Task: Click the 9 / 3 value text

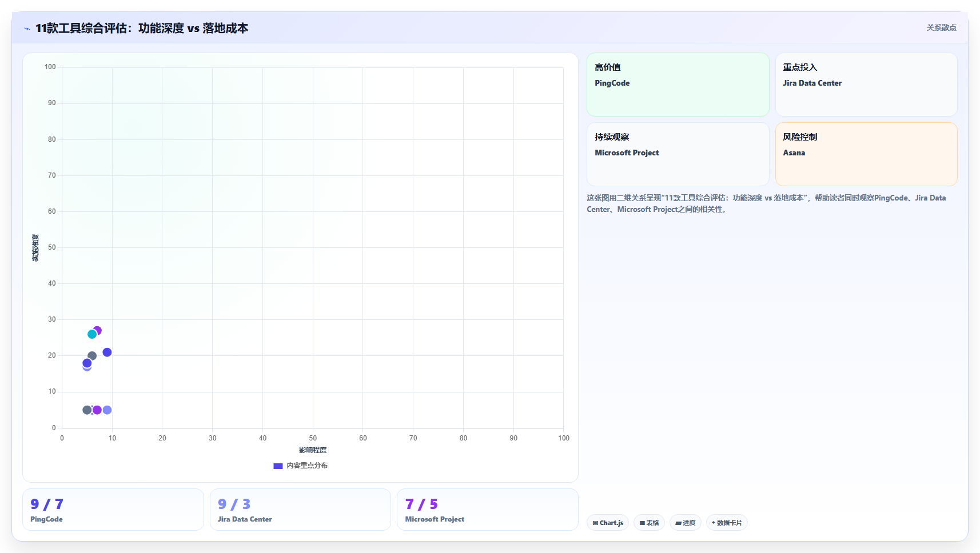Action: (x=234, y=504)
